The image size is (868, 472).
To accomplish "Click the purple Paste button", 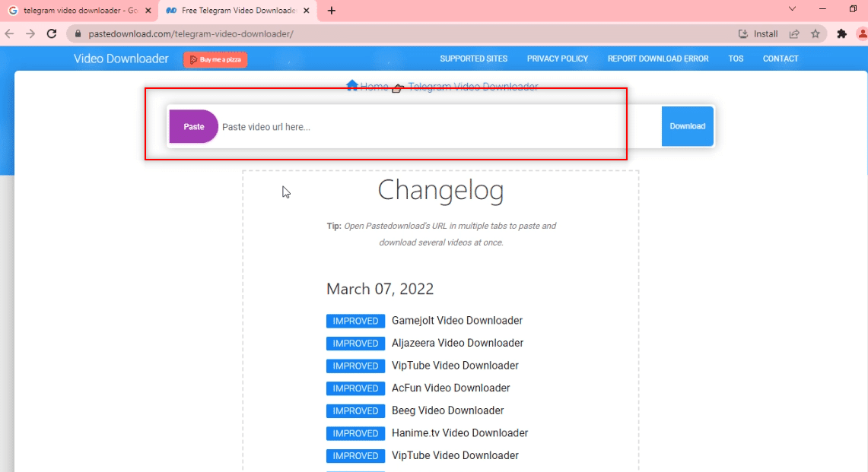I will [x=193, y=126].
